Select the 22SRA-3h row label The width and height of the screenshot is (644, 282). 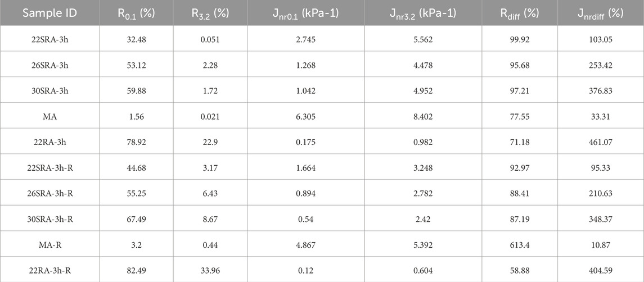pos(49,39)
